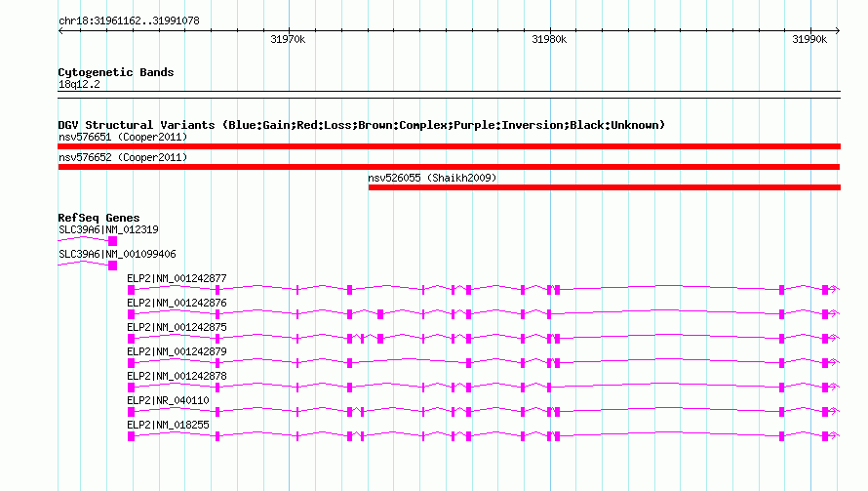This screenshot has width=868, height=491.
Task: Click the 31970k ruler tick label
Action: click(x=288, y=39)
